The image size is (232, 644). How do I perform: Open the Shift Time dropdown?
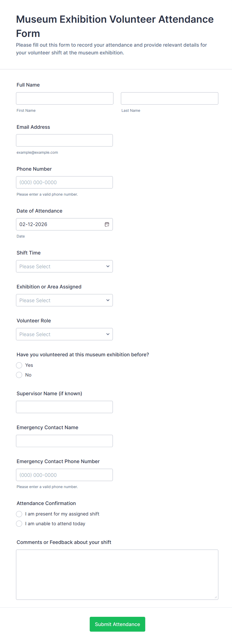click(x=64, y=266)
